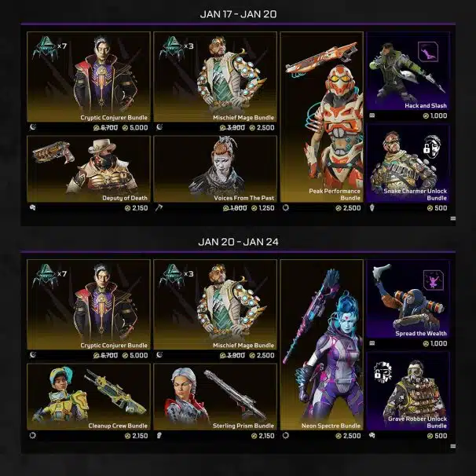Screen dimensions: 476x476
Task: Click circular icon under Peak Performance Bundle
Action: click(286, 208)
